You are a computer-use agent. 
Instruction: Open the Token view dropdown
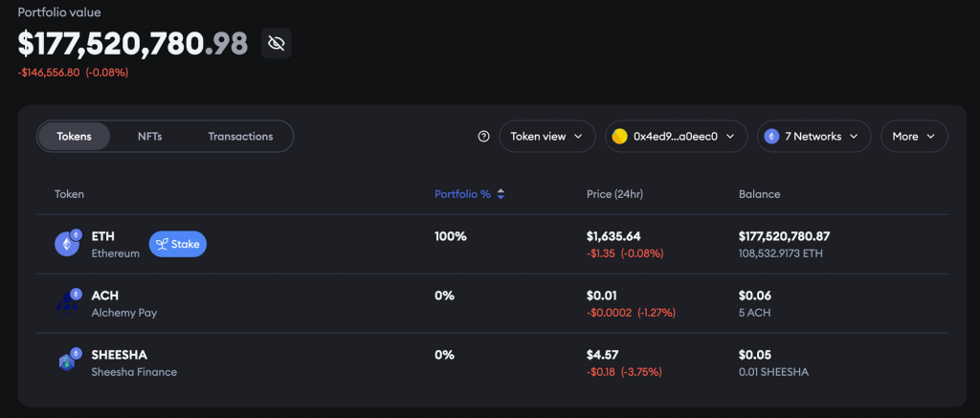point(546,137)
